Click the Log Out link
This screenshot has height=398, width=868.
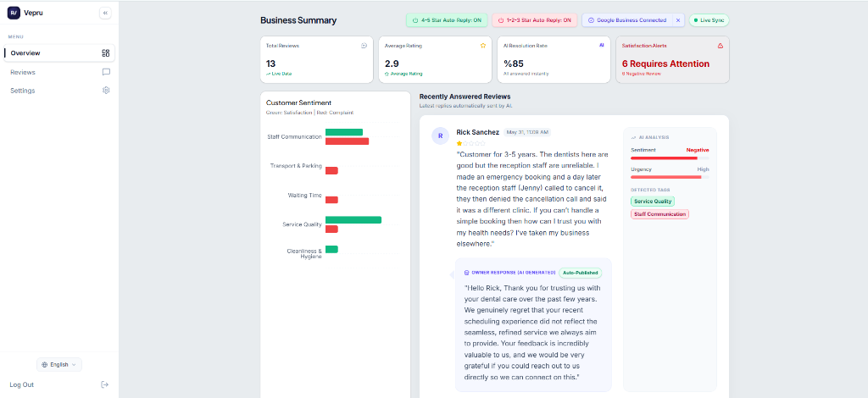point(22,384)
